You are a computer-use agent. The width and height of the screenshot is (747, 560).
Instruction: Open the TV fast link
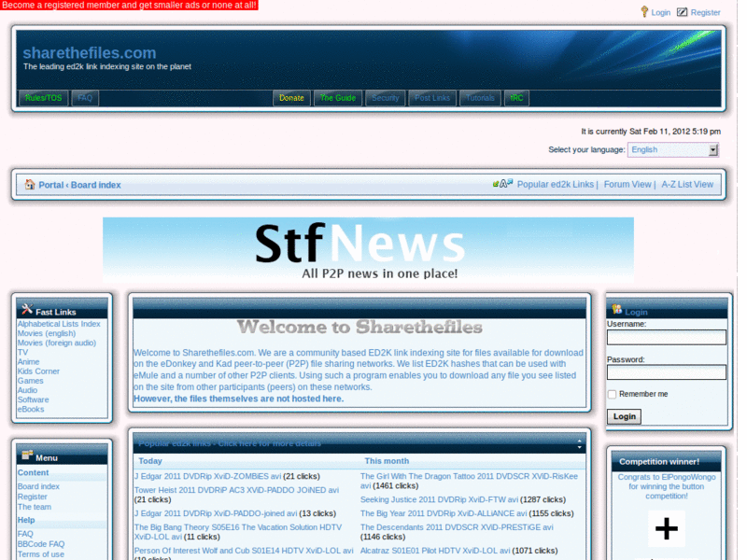[x=22, y=353]
